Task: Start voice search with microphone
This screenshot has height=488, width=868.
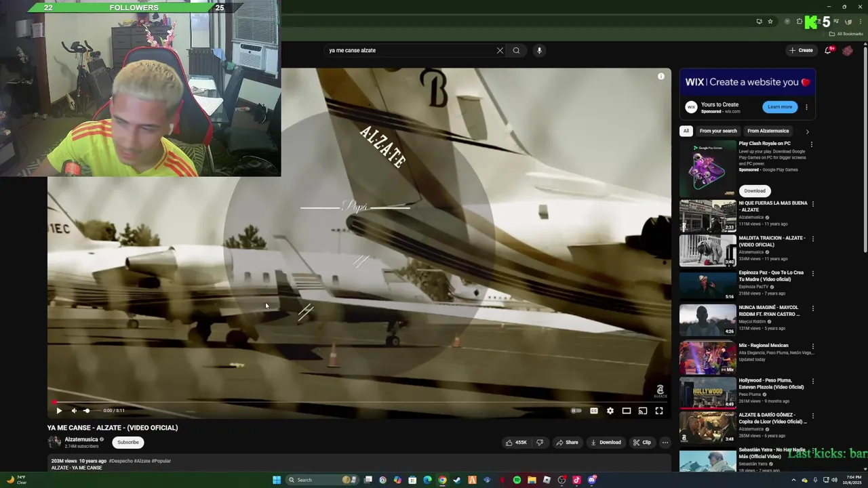Action: (539, 50)
